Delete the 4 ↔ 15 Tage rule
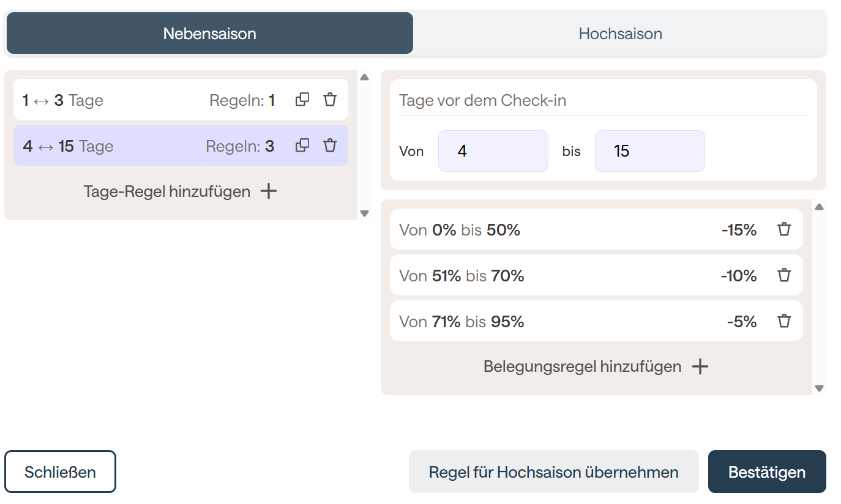 pyautogui.click(x=330, y=146)
